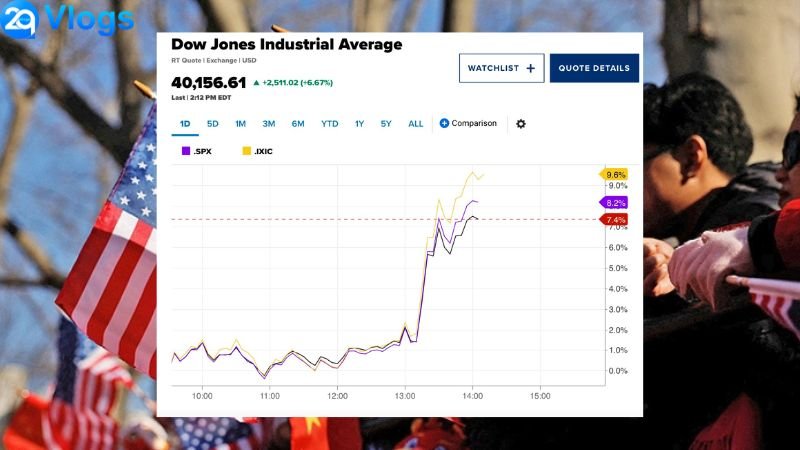Switch to the 5Y time range

coord(386,123)
